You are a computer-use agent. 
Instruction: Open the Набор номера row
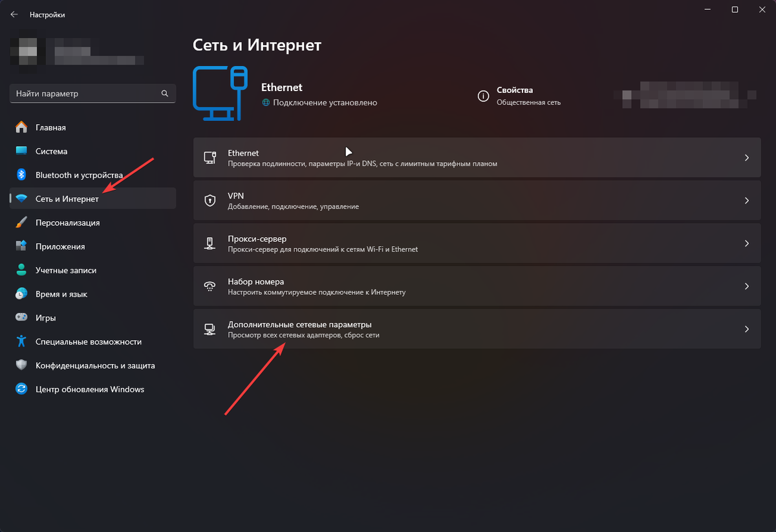click(477, 286)
